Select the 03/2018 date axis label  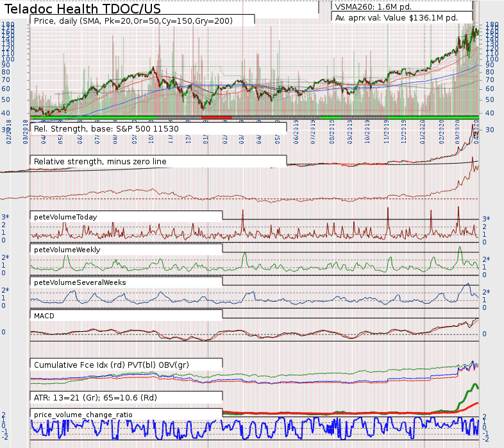coord(26,132)
